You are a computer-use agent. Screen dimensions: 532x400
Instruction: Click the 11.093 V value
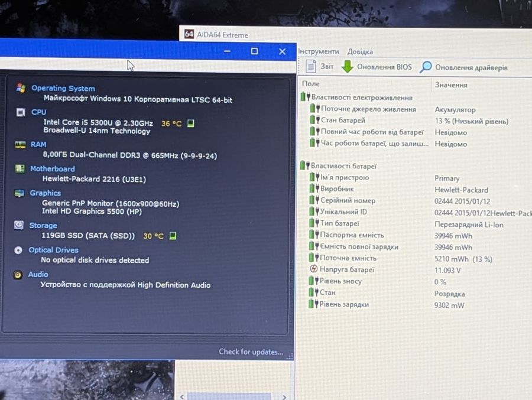click(x=447, y=271)
